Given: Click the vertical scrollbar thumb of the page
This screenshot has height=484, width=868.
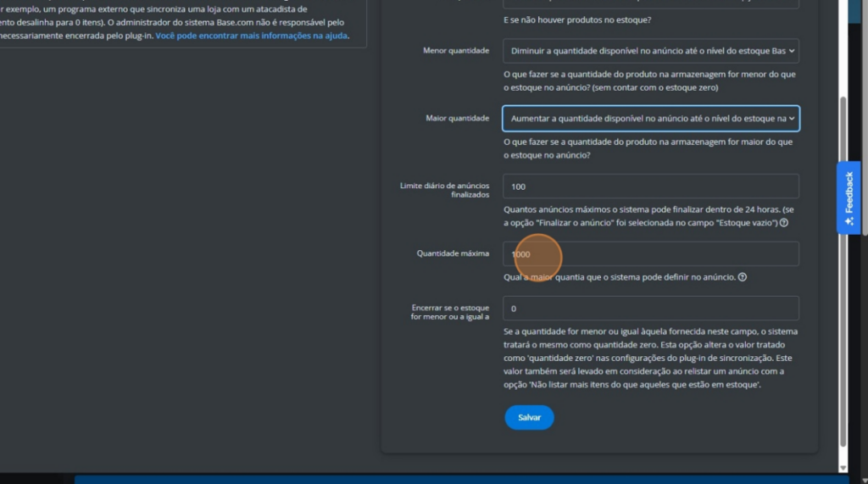Looking at the screenshot, I should [842, 271].
